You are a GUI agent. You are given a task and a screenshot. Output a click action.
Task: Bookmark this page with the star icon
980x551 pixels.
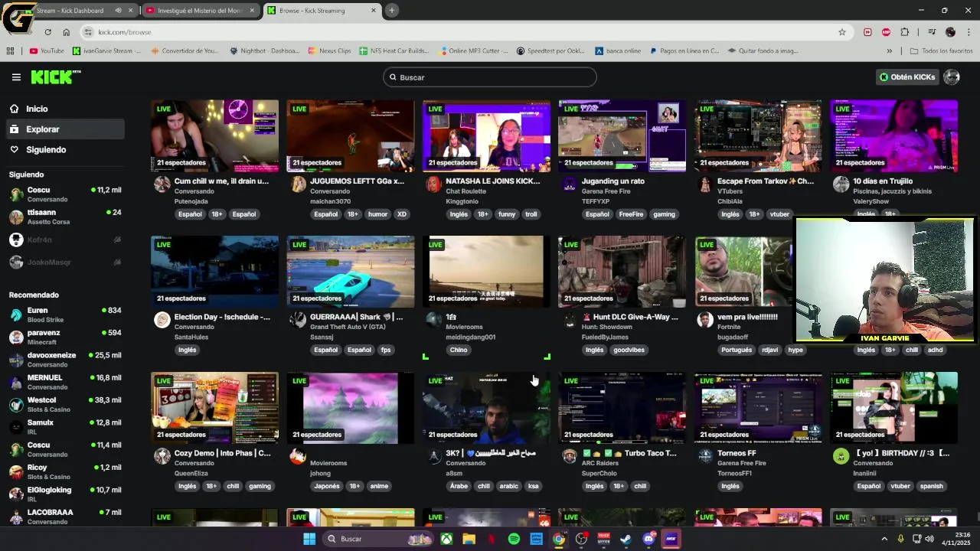pyautogui.click(x=842, y=32)
